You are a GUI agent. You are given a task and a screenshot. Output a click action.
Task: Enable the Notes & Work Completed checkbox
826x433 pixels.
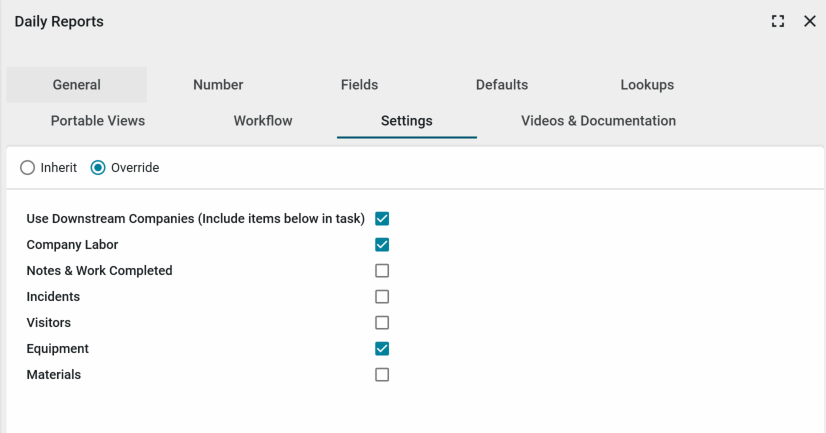[x=382, y=271]
